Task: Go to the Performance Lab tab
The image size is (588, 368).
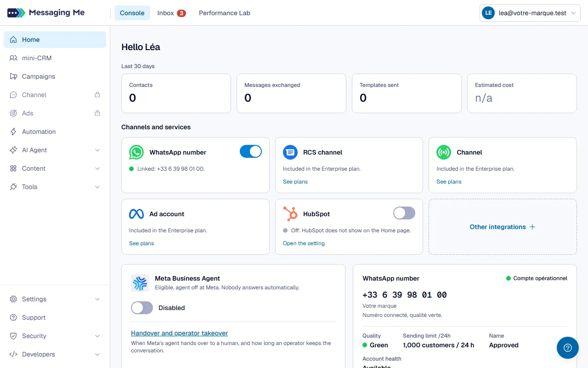Action: point(225,13)
